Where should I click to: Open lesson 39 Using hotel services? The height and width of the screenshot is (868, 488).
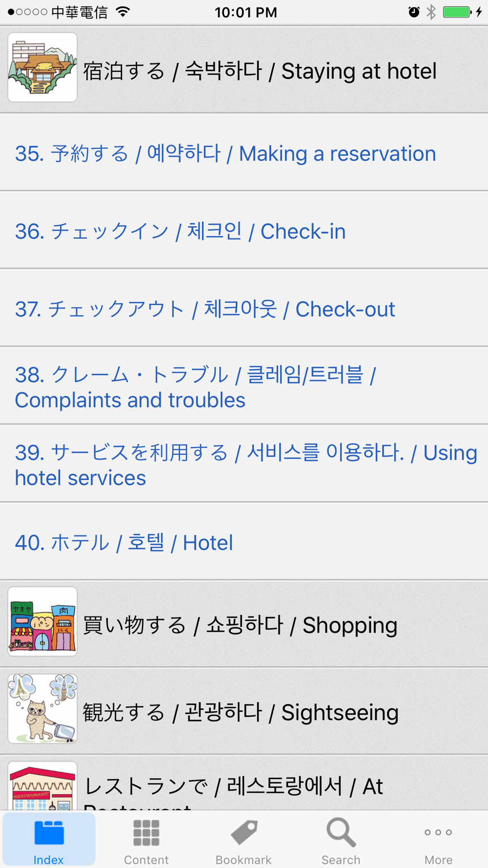click(244, 464)
